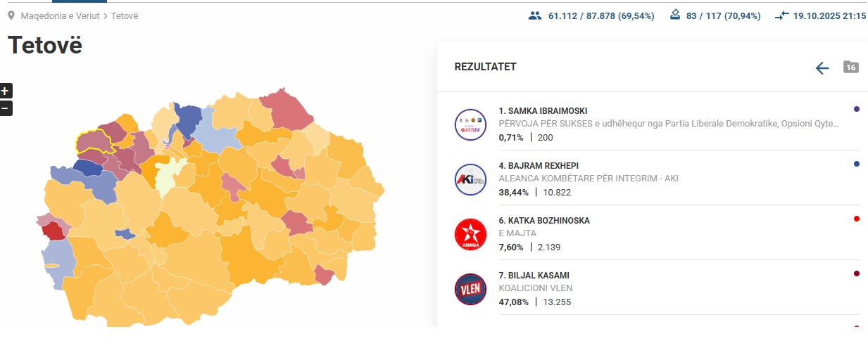Click the red dot beside Katka Bozhinoska

click(x=856, y=219)
